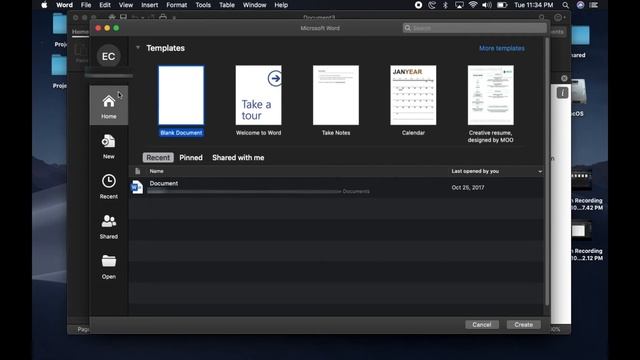Click the Cancel button

coord(482,324)
